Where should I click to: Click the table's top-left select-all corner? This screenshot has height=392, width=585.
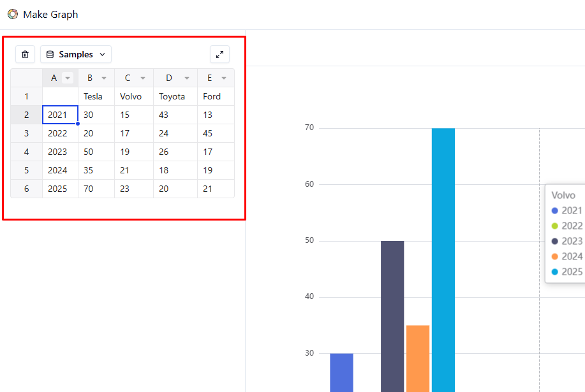pyautogui.click(x=27, y=78)
